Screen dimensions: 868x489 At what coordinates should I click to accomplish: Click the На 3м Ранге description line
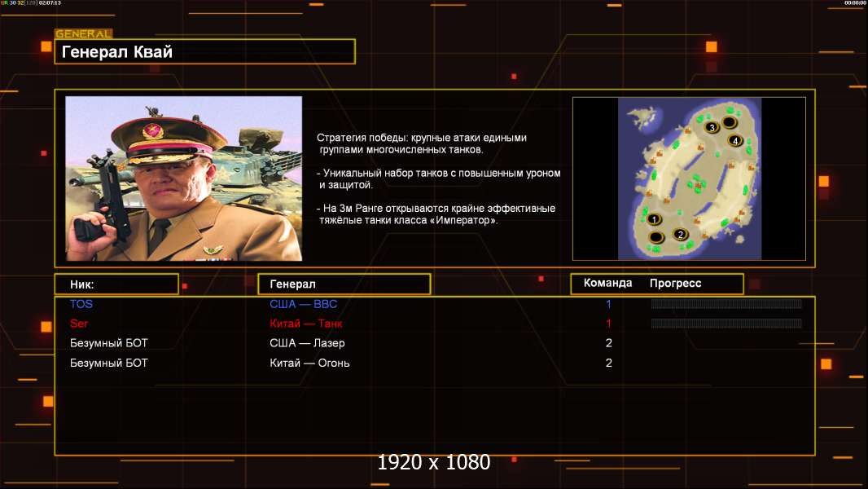(x=436, y=214)
